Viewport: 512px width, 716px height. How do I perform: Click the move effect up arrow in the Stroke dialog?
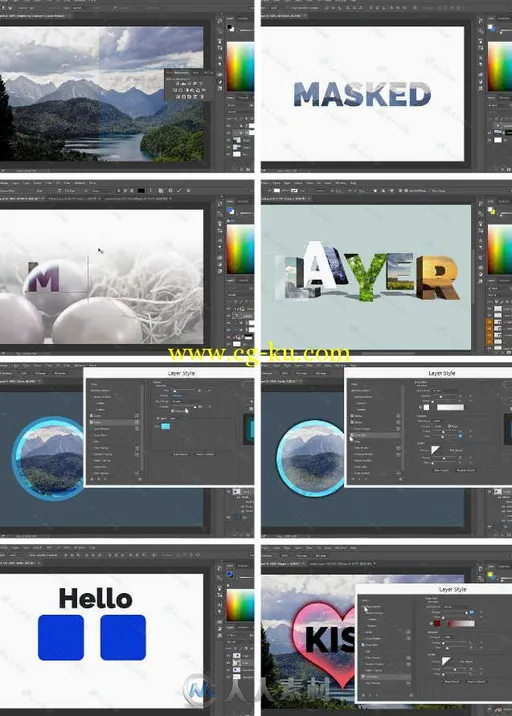point(99,479)
